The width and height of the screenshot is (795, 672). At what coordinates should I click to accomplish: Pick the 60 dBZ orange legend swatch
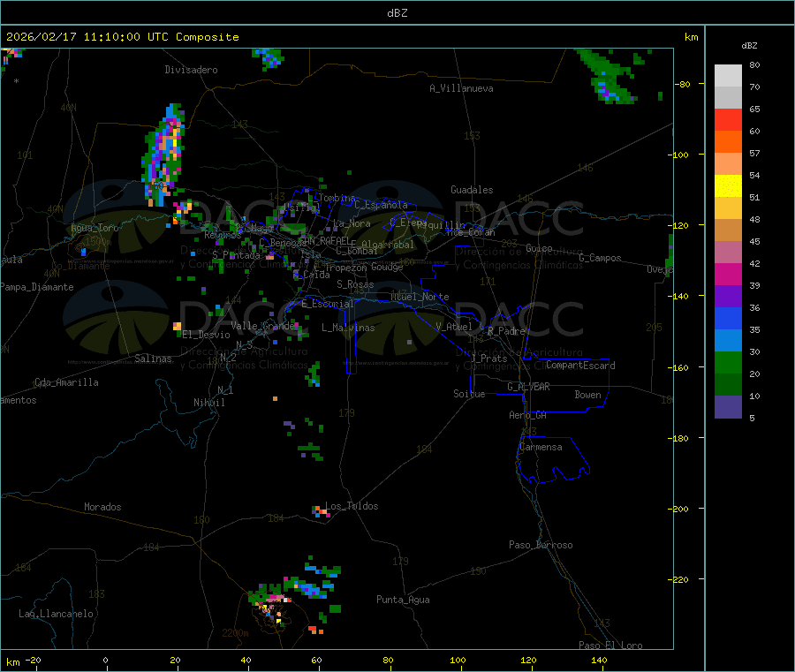(x=728, y=142)
